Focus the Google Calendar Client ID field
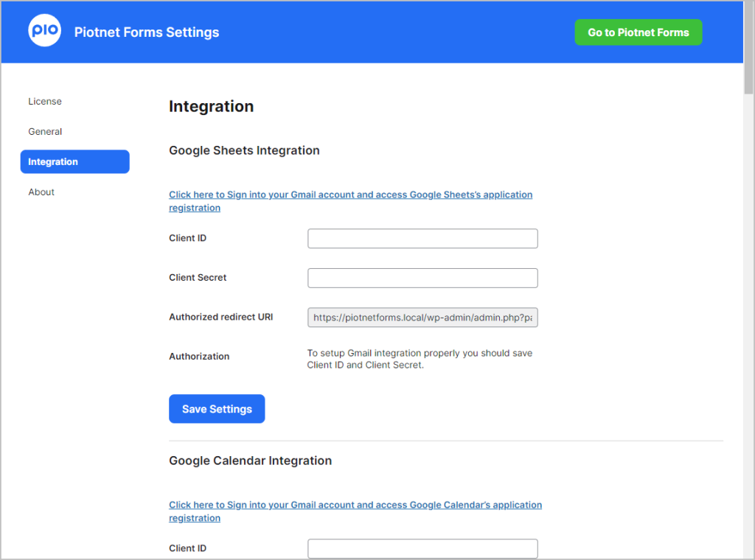 pyautogui.click(x=422, y=548)
